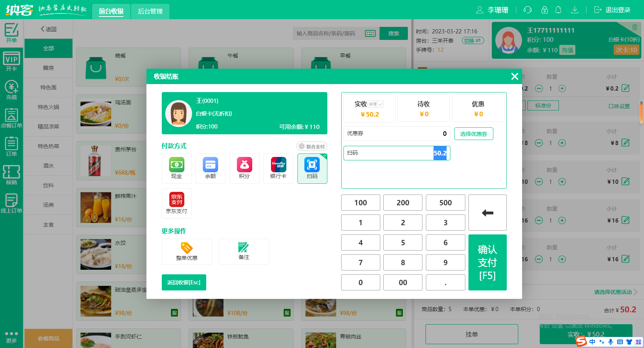Open 选择优惠券 coupon selector
Image resolution: width=644 pixels, height=348 pixels.
[x=473, y=134]
